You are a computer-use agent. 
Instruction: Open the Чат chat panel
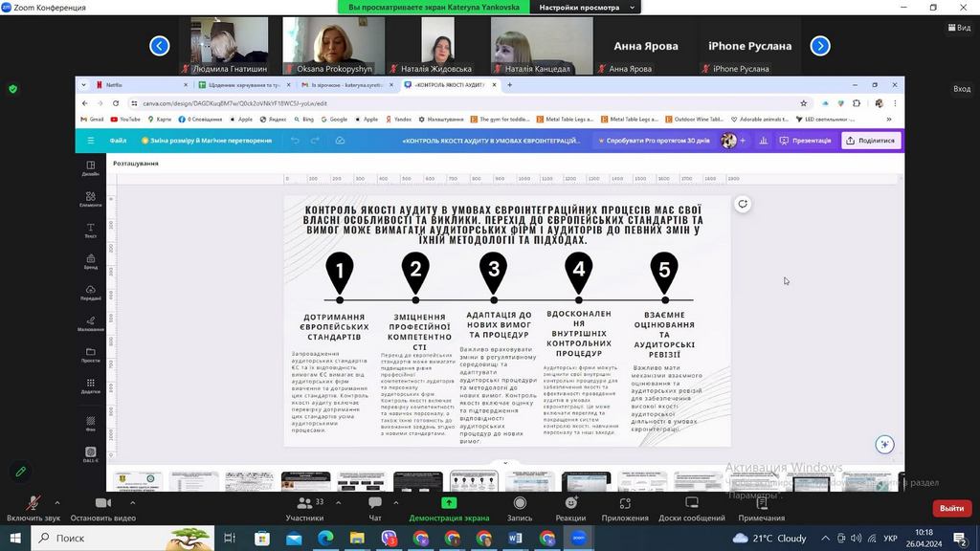[x=375, y=504]
